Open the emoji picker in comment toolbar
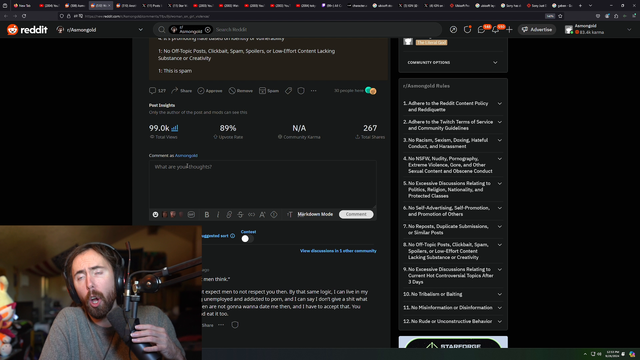 click(x=156, y=214)
